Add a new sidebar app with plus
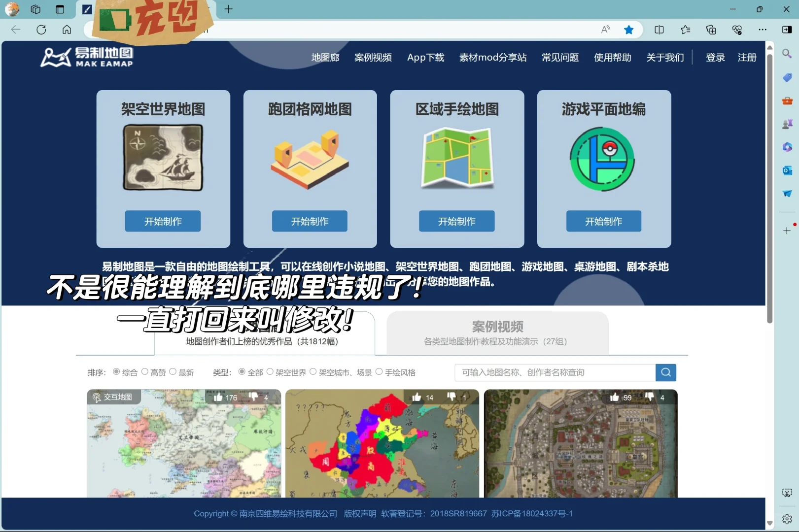 [787, 231]
